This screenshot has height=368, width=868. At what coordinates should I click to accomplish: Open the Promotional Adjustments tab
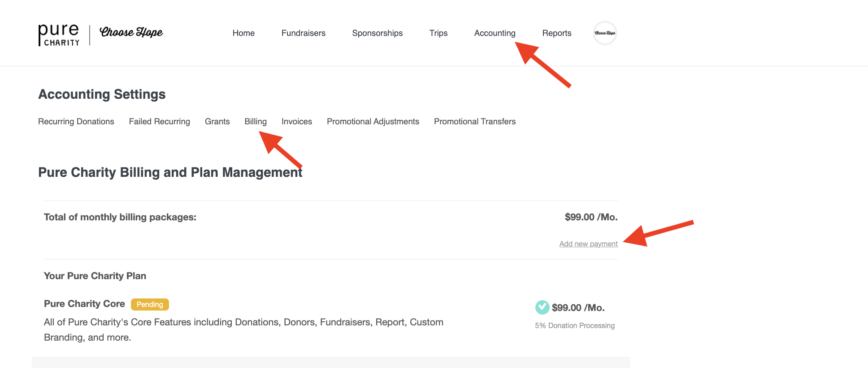tap(373, 122)
